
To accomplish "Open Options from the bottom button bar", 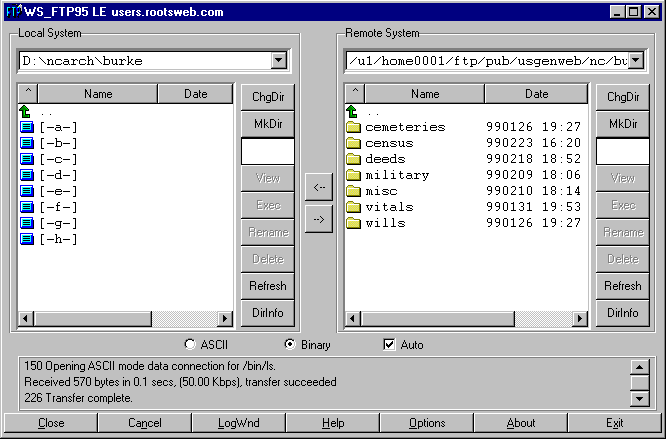I will click(427, 423).
